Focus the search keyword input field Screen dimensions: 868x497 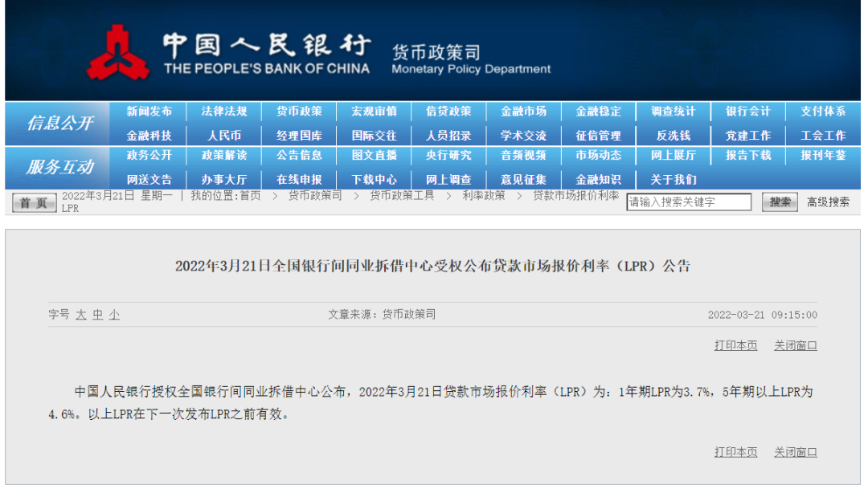[x=689, y=202]
